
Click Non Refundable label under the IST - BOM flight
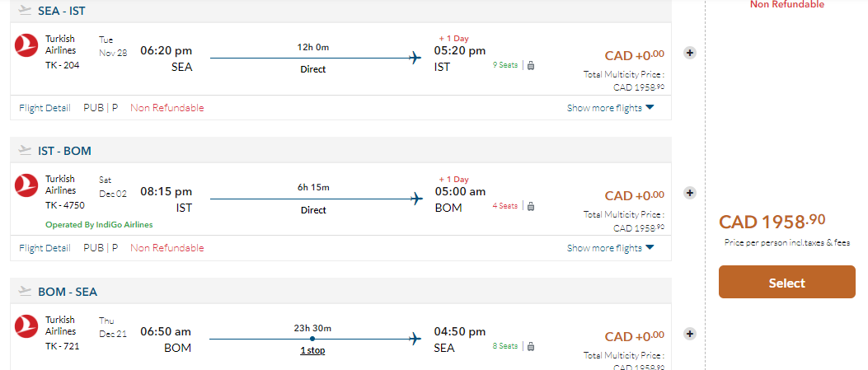pos(167,248)
